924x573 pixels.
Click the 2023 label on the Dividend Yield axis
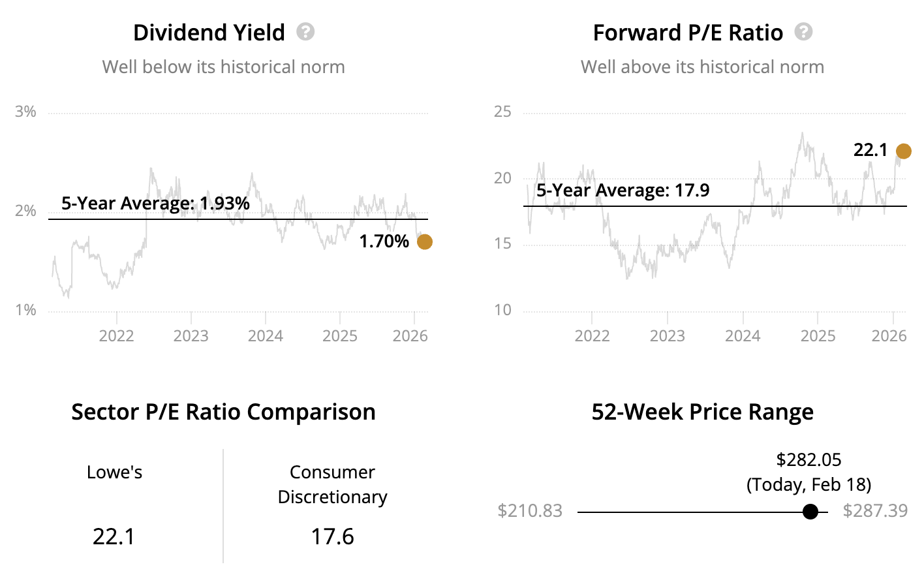(x=191, y=335)
